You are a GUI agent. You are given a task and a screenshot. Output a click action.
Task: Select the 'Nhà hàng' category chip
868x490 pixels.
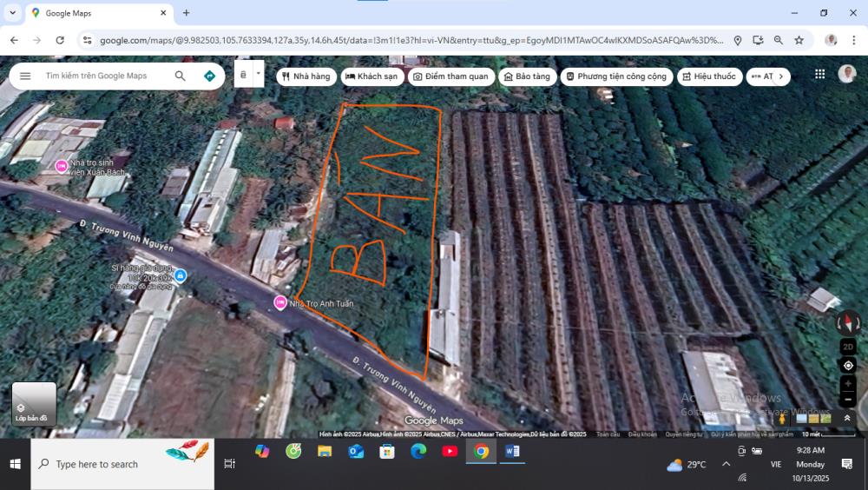306,76
